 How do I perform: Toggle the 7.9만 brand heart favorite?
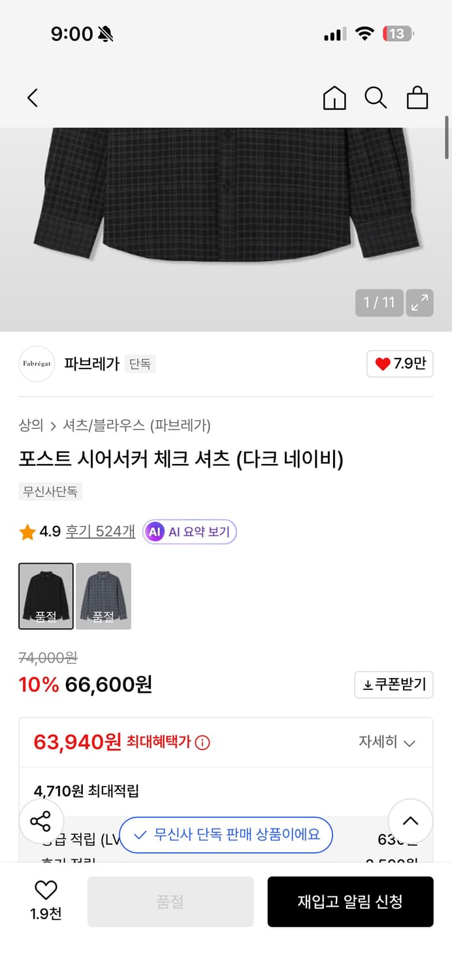[400, 364]
